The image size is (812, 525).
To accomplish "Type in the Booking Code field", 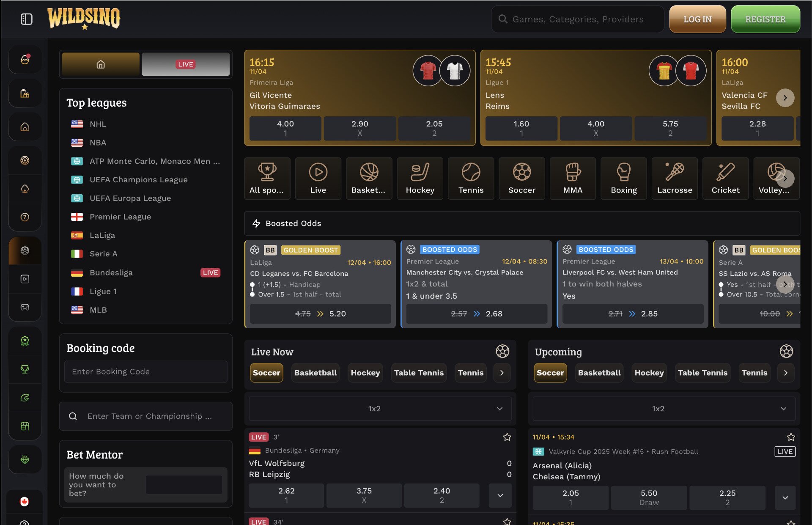I will (145, 371).
